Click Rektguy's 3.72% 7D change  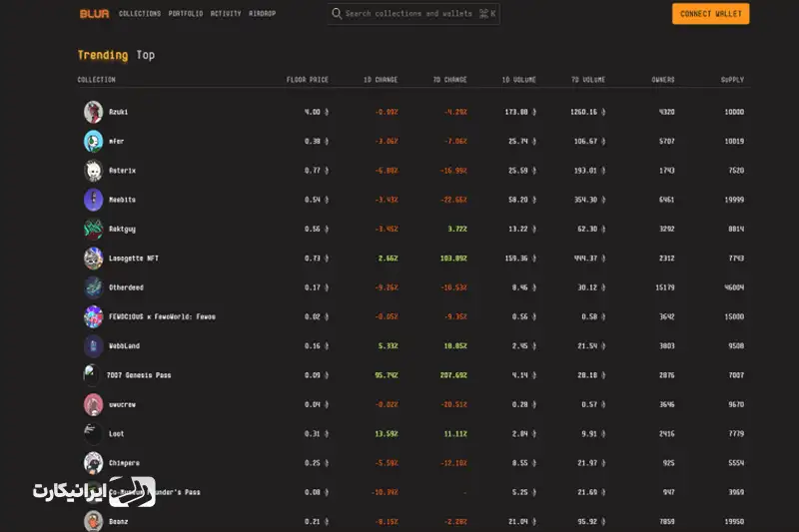coord(457,230)
